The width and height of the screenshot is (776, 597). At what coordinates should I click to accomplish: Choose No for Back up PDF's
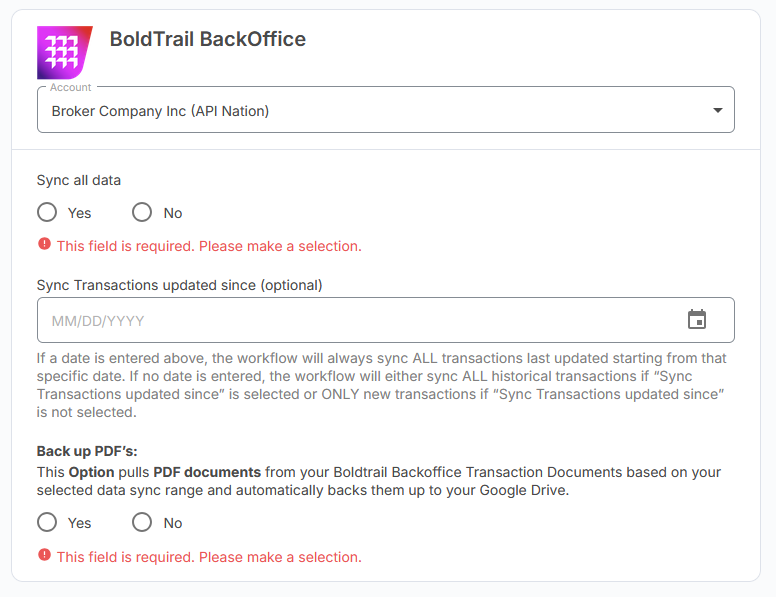point(142,522)
